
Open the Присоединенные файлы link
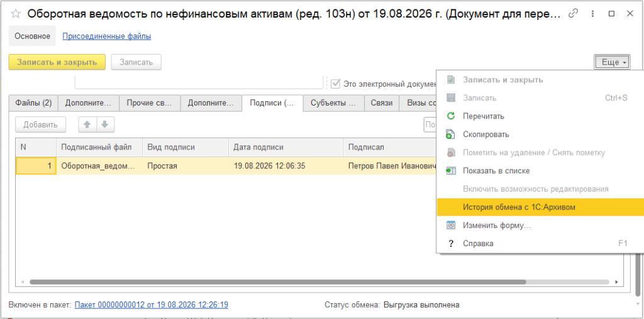coord(107,36)
